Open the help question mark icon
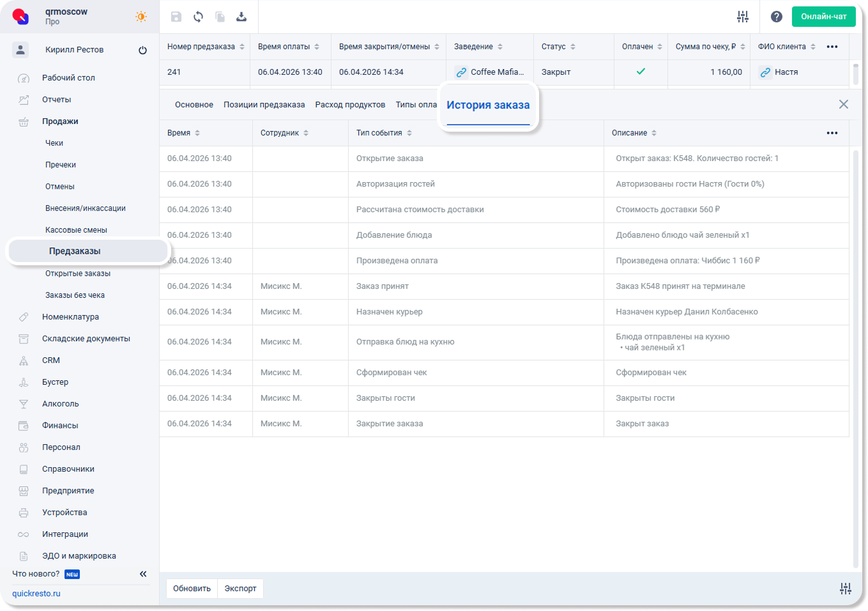This screenshot has width=868, height=611. click(x=776, y=17)
